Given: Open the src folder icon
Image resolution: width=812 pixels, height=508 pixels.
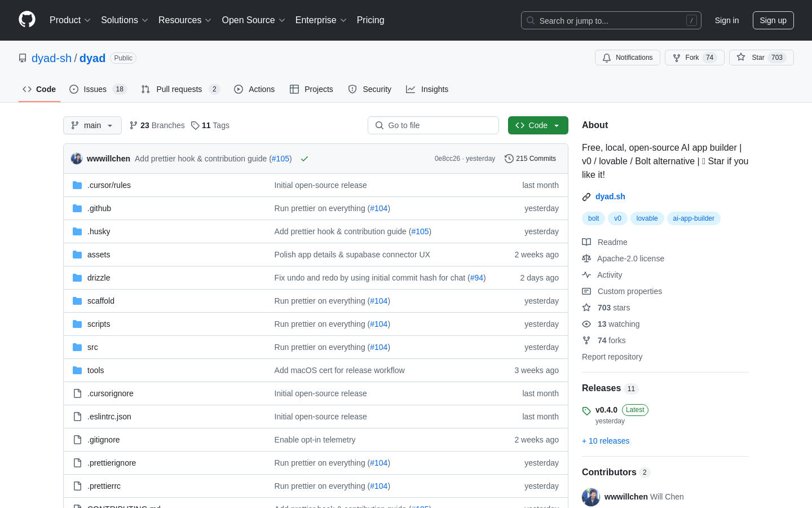Looking at the screenshot, I should pos(77,347).
